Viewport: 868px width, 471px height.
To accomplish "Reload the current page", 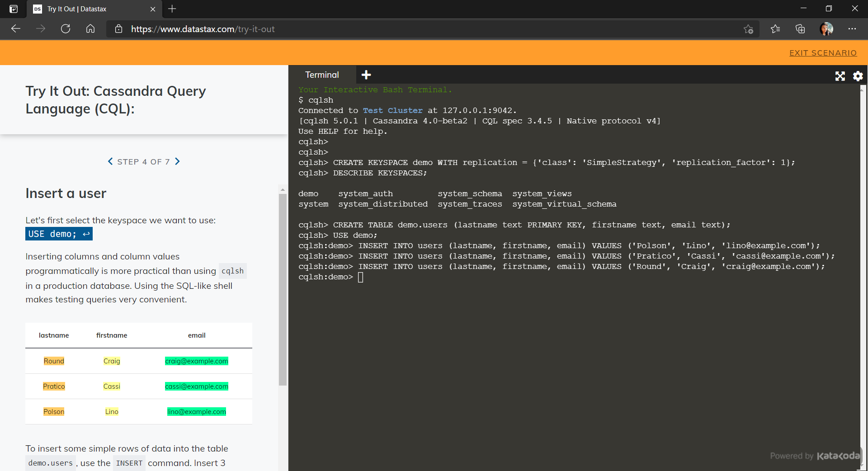I will (x=65, y=28).
